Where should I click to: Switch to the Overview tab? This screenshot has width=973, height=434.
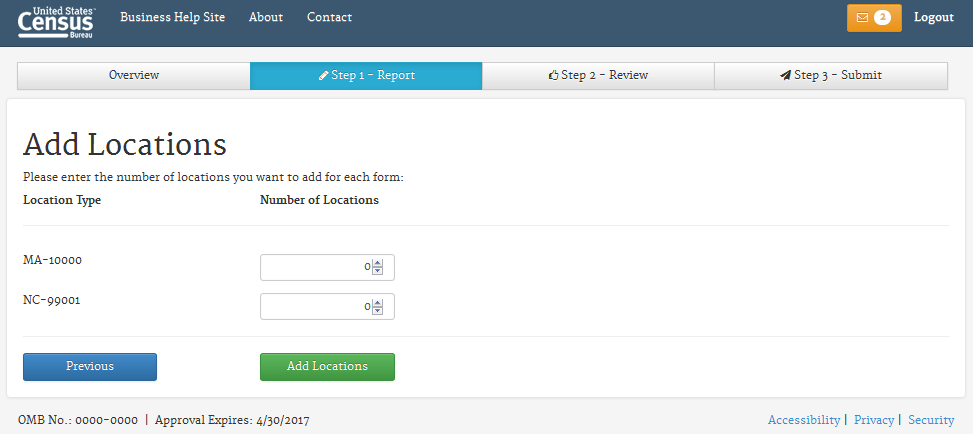tap(134, 76)
